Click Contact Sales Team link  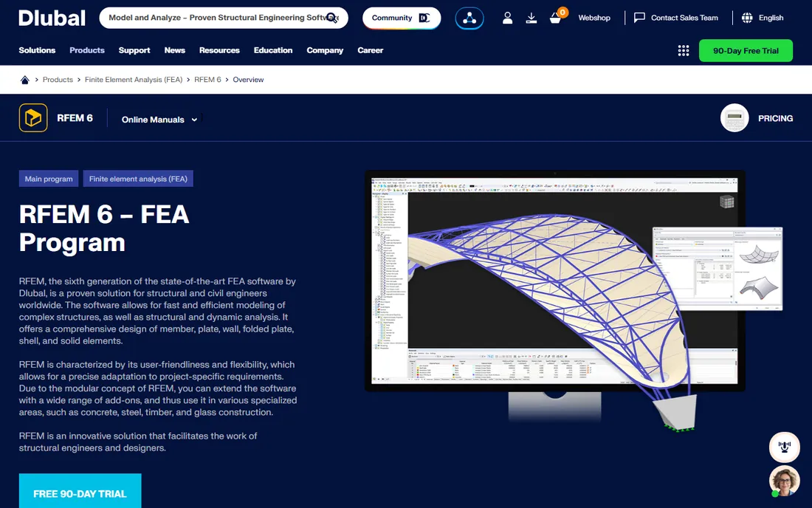pos(684,18)
